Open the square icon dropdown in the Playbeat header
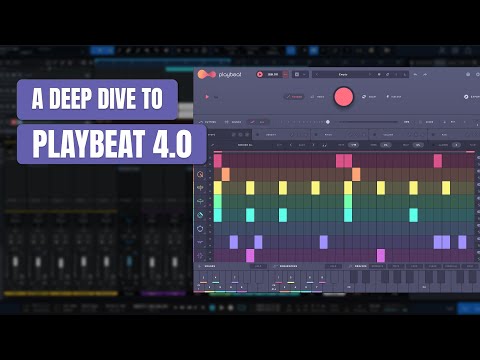The width and height of the screenshot is (480, 360). point(300,74)
